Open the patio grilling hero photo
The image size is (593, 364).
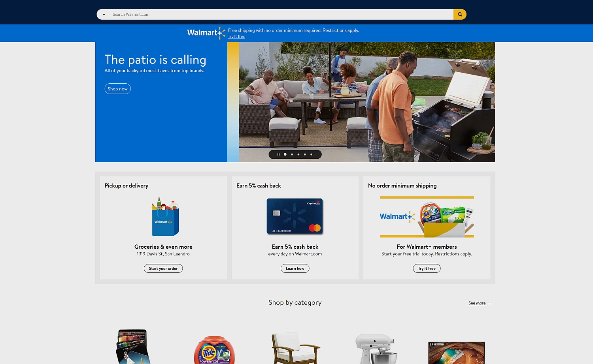[367, 102]
